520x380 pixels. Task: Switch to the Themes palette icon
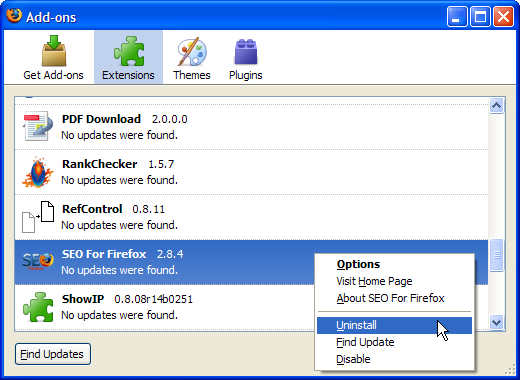(192, 51)
